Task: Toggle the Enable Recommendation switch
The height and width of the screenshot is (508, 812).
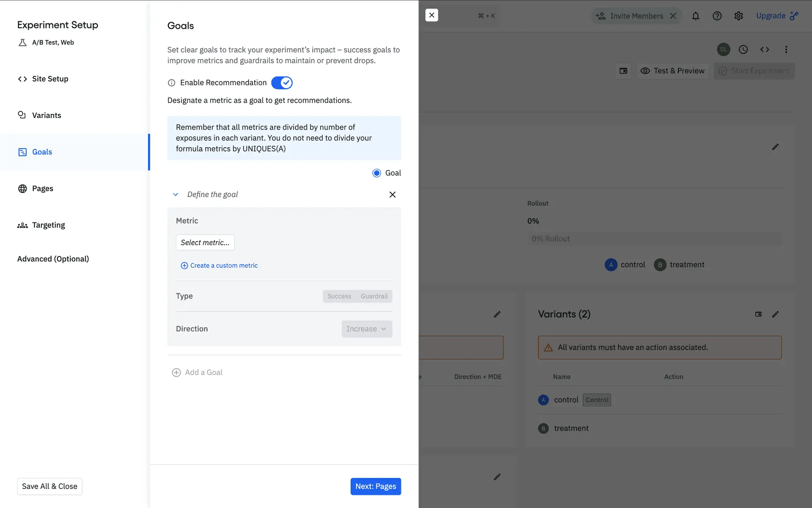Action: pyautogui.click(x=282, y=83)
